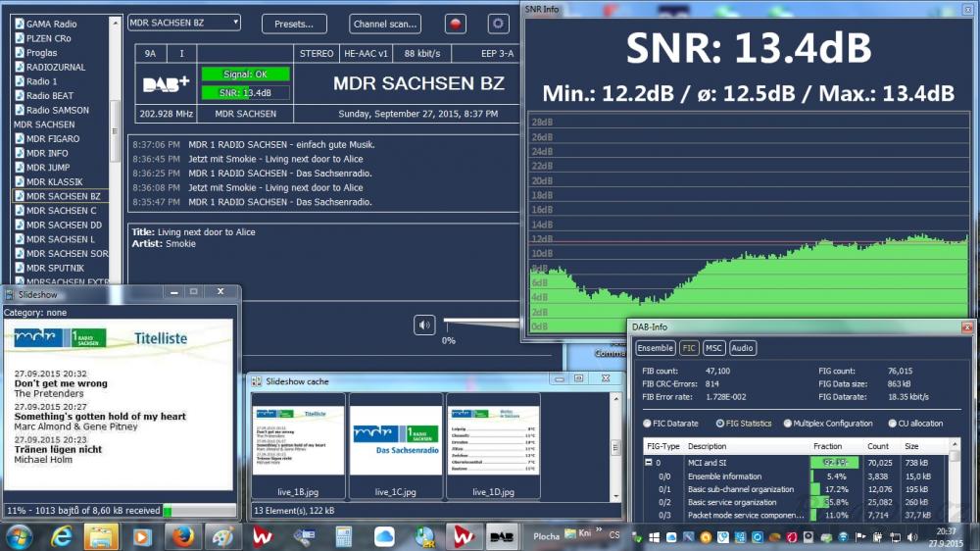Image resolution: width=980 pixels, height=551 pixels.
Task: Mute audio with the speaker icon
Action: (x=424, y=326)
